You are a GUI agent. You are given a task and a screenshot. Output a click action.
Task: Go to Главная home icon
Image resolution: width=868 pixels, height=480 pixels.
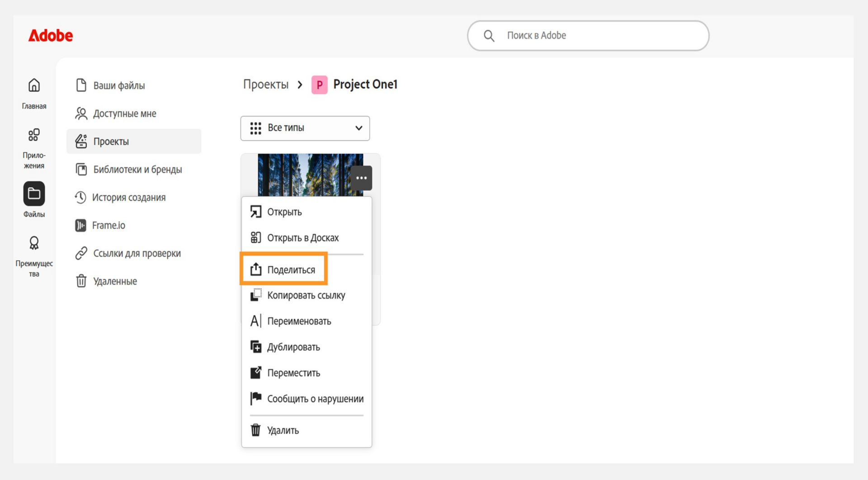(x=34, y=85)
